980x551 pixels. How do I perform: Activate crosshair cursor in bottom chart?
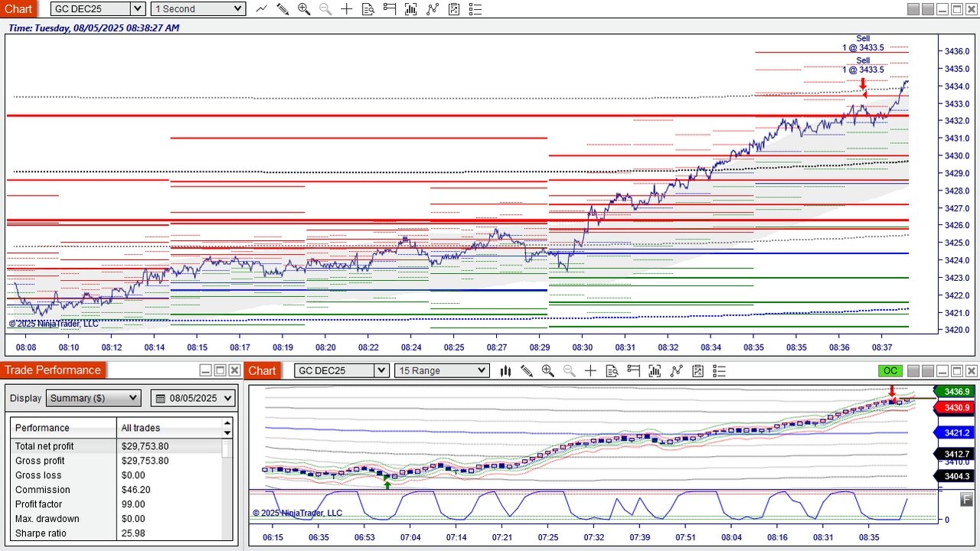tap(590, 370)
